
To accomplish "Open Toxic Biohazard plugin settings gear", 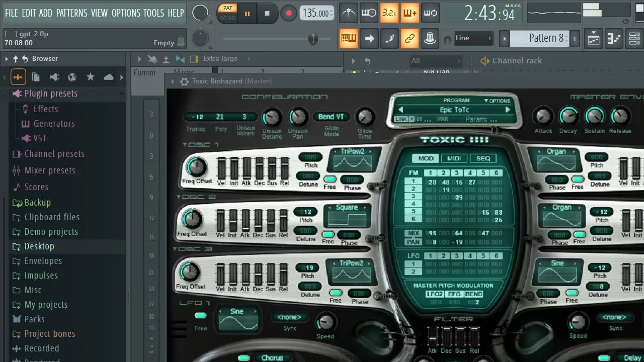I will pos(184,81).
